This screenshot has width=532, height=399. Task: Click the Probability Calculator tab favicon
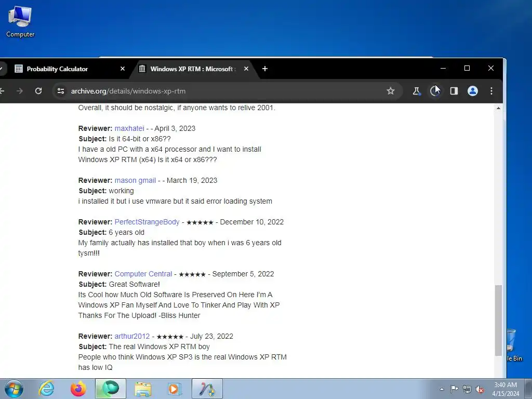tap(19, 69)
